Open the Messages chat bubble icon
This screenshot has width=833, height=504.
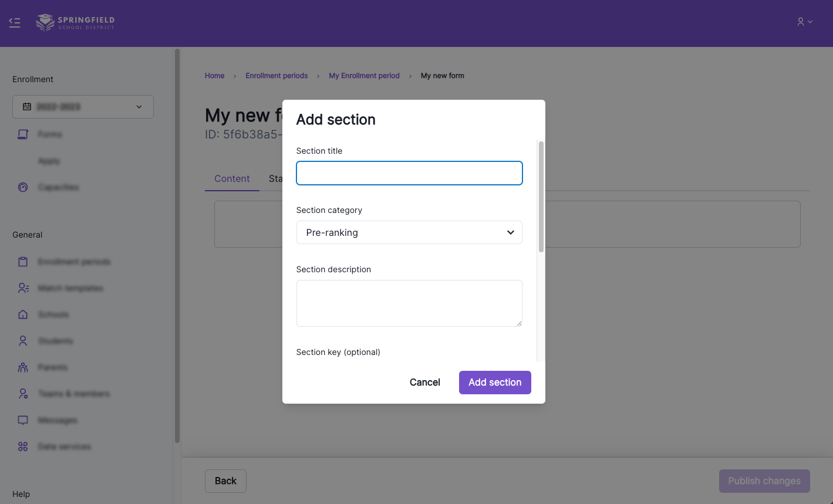23,420
